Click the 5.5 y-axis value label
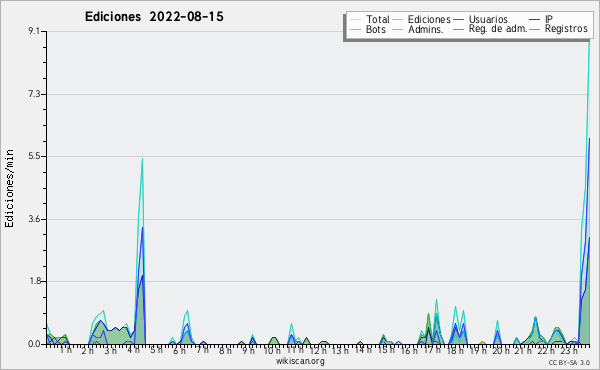This screenshot has width=600, height=370. pyautogui.click(x=34, y=156)
